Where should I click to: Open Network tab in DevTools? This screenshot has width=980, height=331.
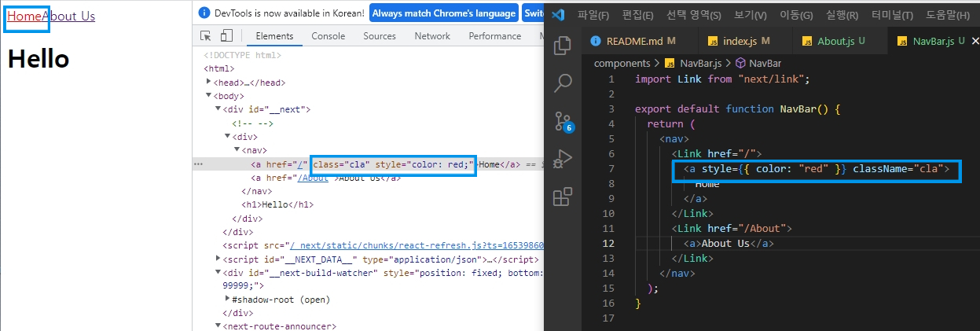click(x=432, y=36)
